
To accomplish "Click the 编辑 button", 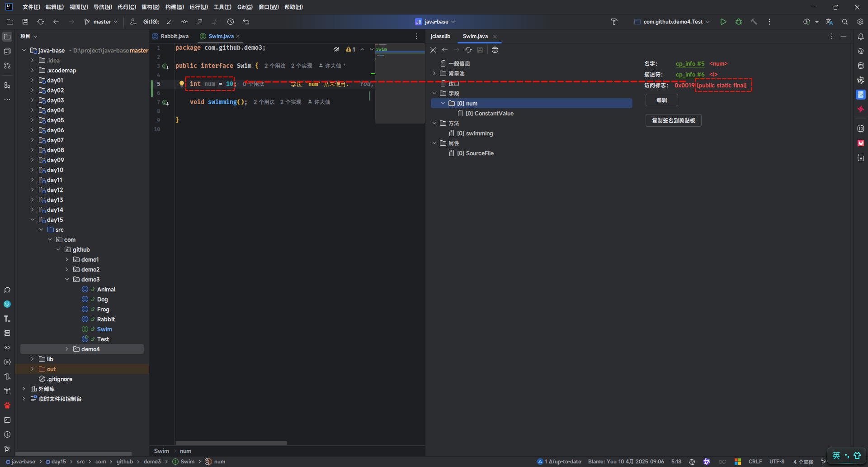I will [x=661, y=100].
